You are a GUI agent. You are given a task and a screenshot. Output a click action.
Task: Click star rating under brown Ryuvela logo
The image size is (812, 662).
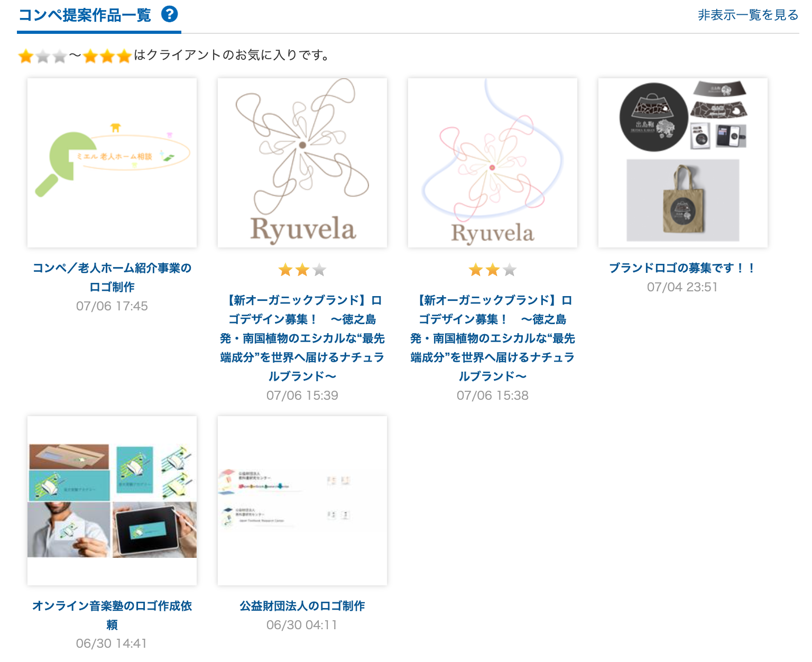tap(302, 270)
